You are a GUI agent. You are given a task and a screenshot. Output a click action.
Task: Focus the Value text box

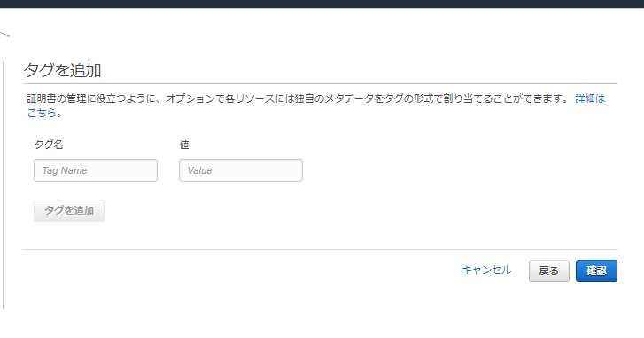[x=241, y=170]
